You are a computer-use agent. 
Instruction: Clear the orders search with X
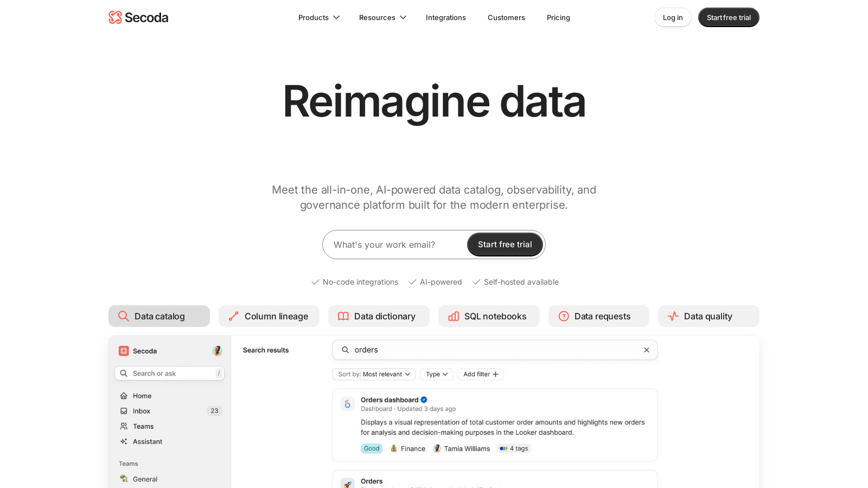pos(647,350)
